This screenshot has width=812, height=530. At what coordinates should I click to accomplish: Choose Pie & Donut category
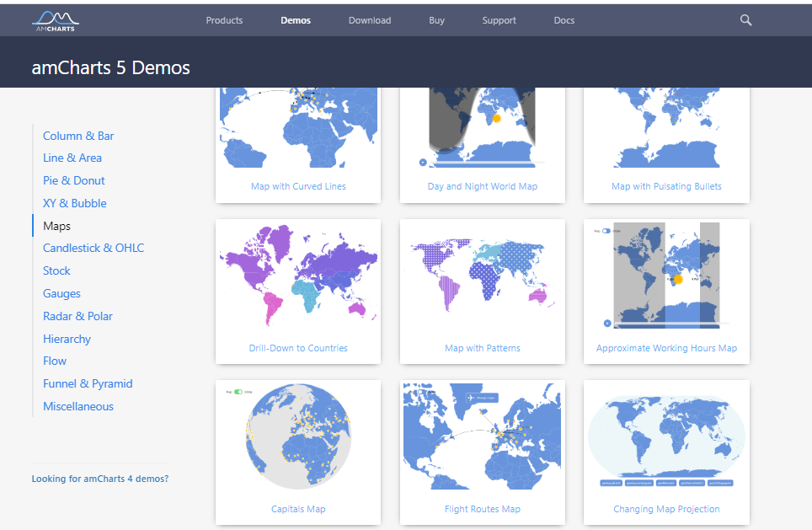tap(73, 181)
